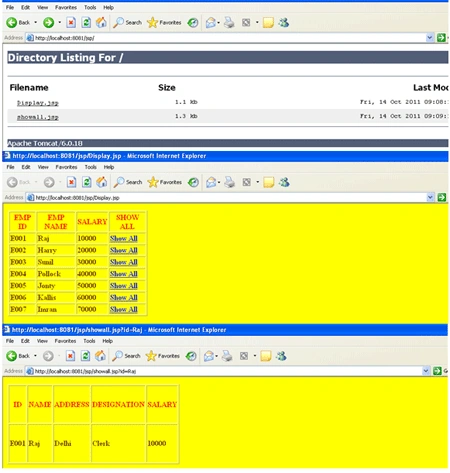This screenshot has width=450, height=473.
Task: Open Tools menu in showall.jsp window
Action: 89,341
